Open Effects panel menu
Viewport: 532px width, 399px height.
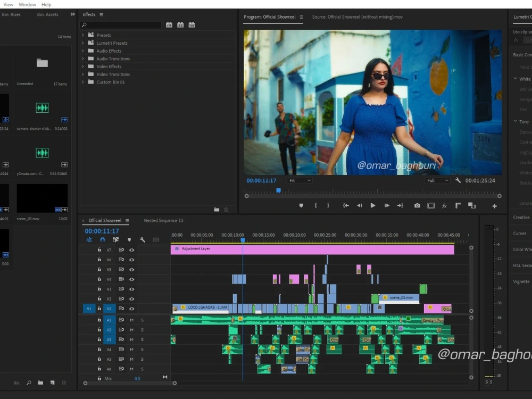point(101,14)
